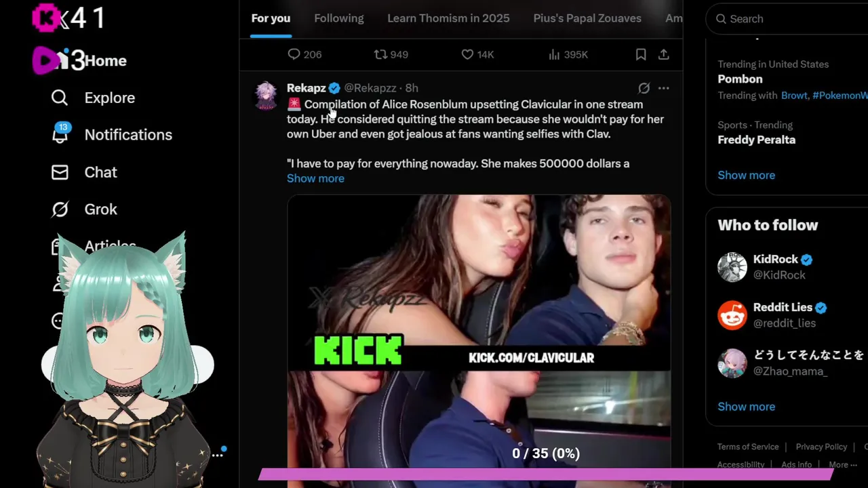The image size is (868, 488).
Task: Click the Kick logo overlay icon
Action: pos(46,18)
